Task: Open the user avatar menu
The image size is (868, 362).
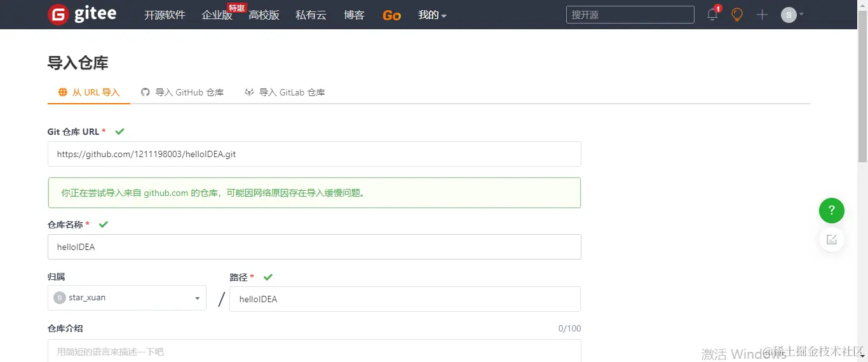Action: click(x=792, y=15)
